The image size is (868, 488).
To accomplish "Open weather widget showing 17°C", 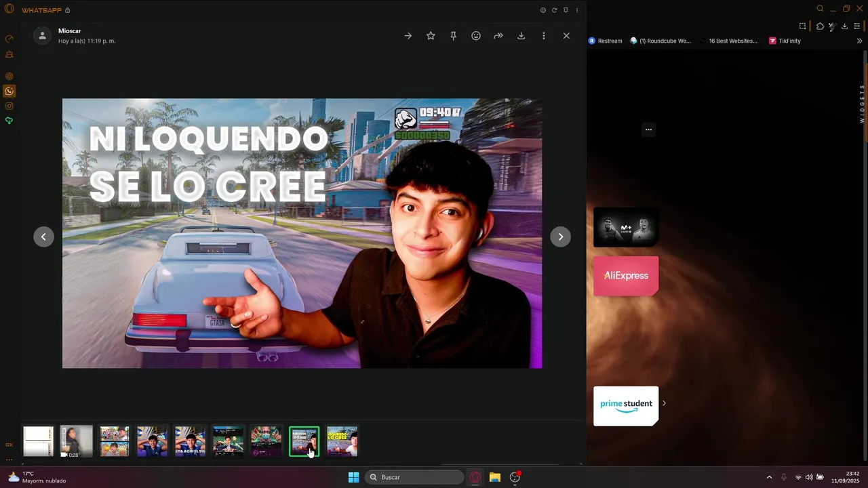I will [x=37, y=477].
